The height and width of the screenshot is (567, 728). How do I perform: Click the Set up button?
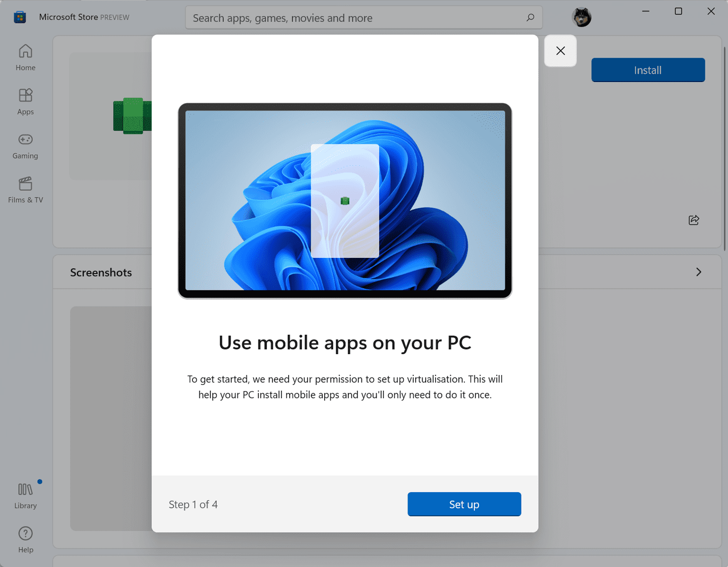click(464, 504)
